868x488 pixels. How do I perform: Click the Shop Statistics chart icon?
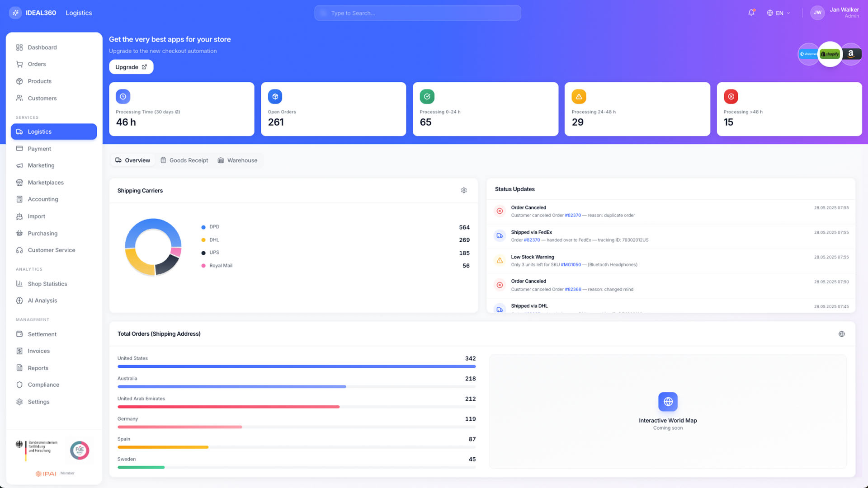19,284
